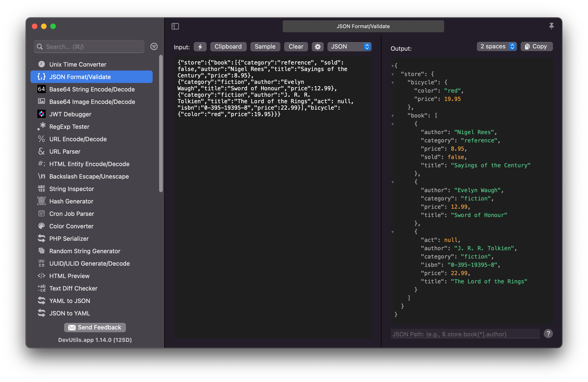This screenshot has width=588, height=382.
Task: Select the Color Converter tool
Action: click(x=71, y=226)
